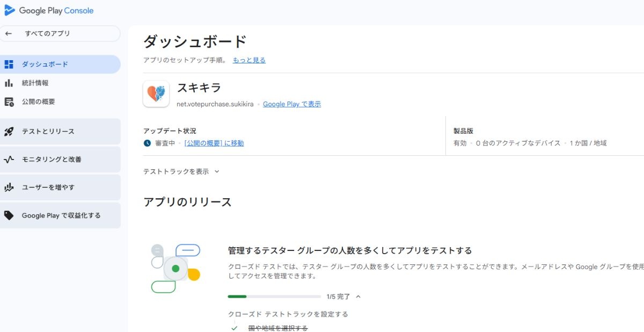Click the ダッシュボード grid icon in sidebar

coord(9,64)
